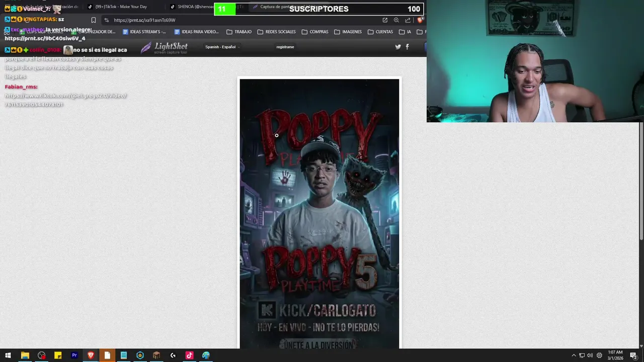The image size is (644, 362).
Task: Open the TikTok app in the taskbar
Action: coord(189,355)
